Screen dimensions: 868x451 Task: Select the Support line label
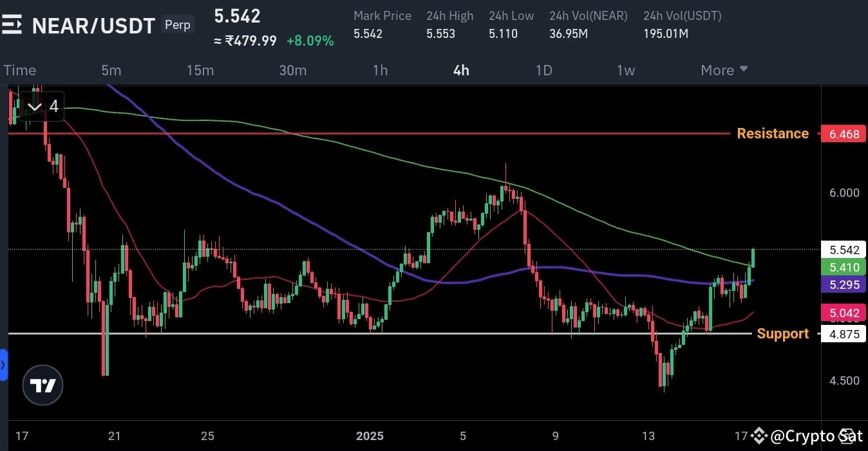pyautogui.click(x=783, y=333)
